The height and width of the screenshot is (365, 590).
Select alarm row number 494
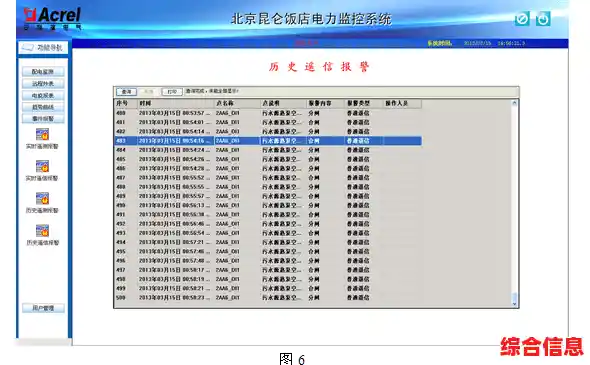coord(268,242)
